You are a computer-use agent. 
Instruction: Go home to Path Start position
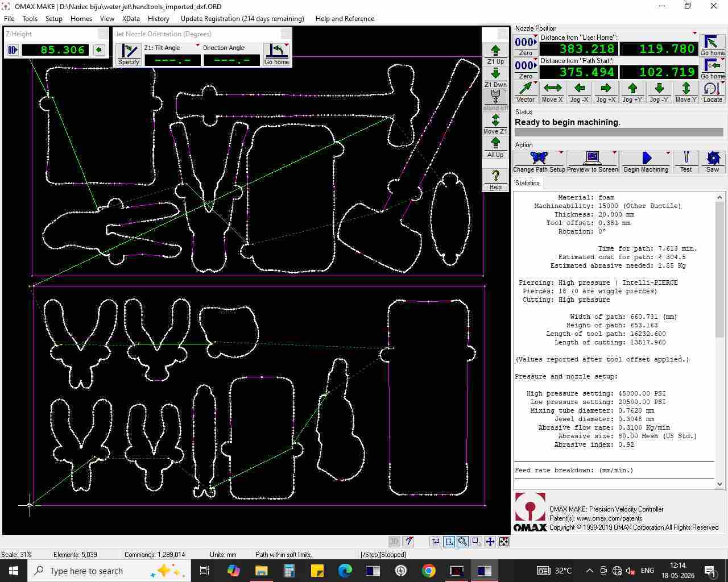point(712,69)
